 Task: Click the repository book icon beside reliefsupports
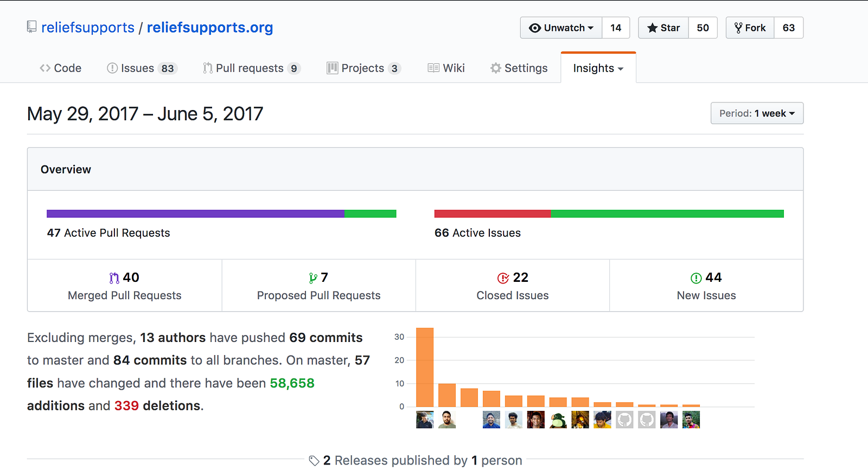[x=32, y=27]
